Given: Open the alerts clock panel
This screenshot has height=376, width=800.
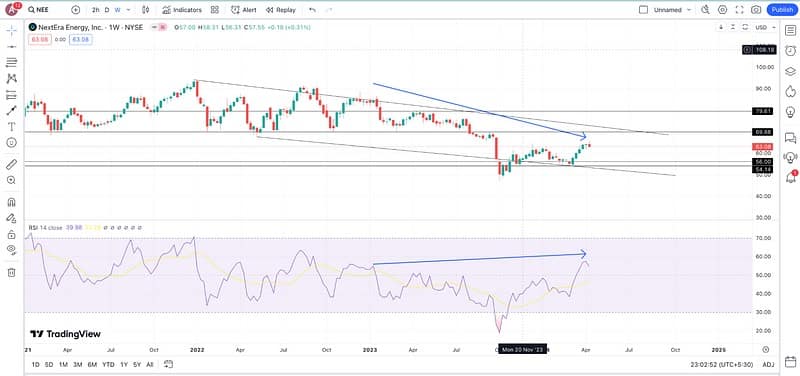Looking at the screenshot, I should click(x=790, y=51).
